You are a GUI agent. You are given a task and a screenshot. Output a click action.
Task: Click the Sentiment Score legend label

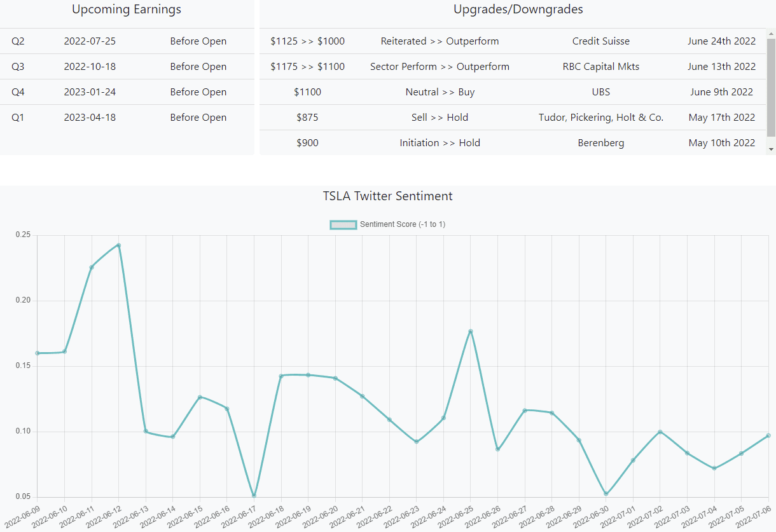(403, 224)
